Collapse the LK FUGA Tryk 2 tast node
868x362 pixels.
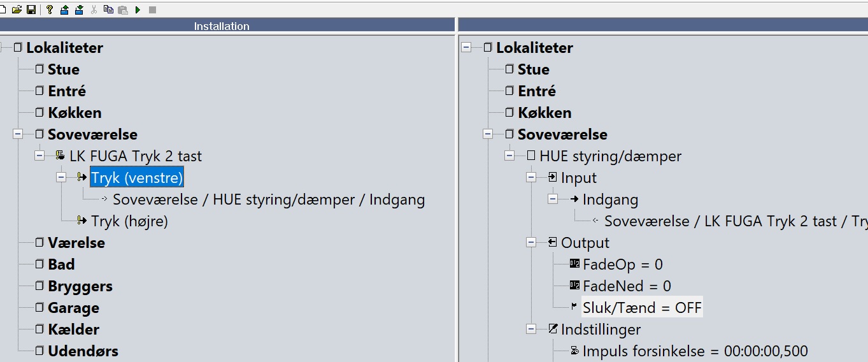coord(39,156)
